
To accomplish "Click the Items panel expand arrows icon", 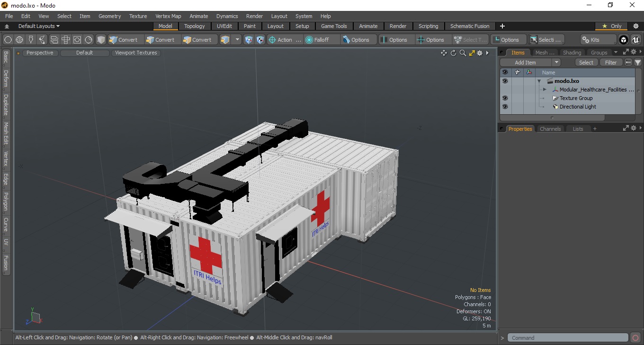I will [626, 52].
